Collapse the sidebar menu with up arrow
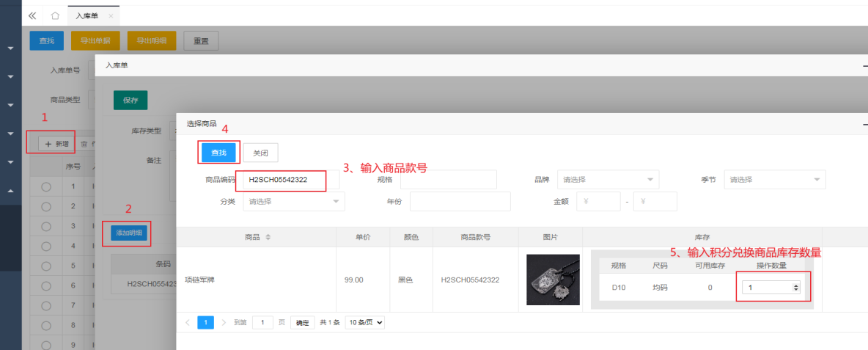The height and width of the screenshot is (350, 868). tap(10, 191)
